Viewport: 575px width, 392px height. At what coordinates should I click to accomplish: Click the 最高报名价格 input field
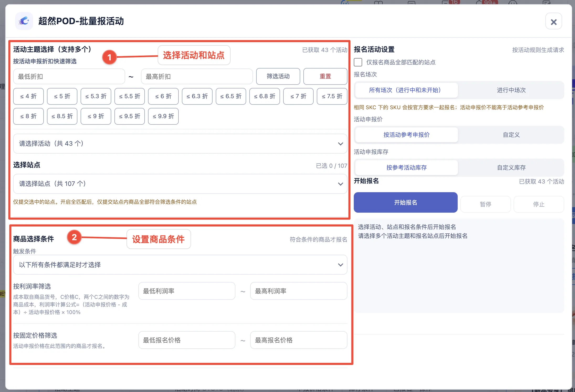pos(299,340)
